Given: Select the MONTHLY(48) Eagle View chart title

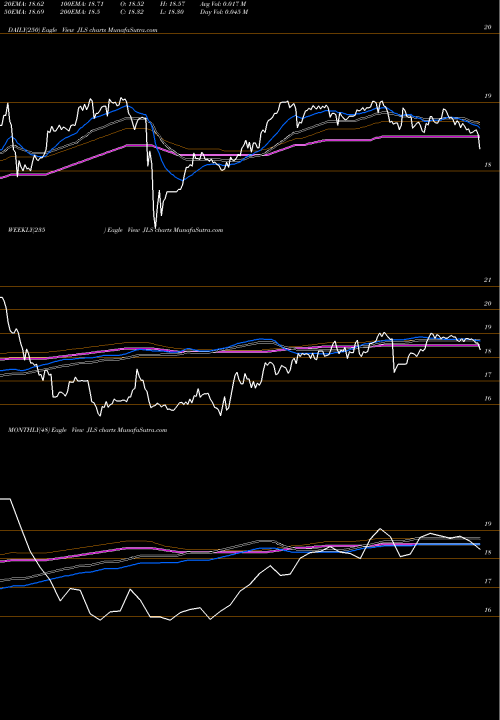Looking at the screenshot, I should (87, 430).
